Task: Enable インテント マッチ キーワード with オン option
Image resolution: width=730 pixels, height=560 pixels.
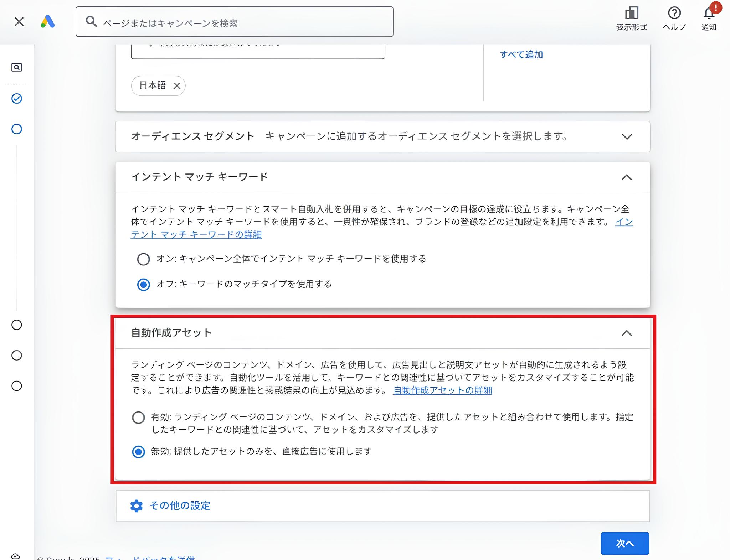Action: 144,259
